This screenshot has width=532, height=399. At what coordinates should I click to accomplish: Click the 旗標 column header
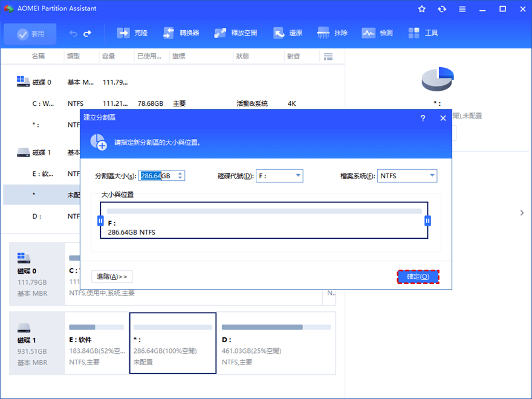click(x=179, y=56)
